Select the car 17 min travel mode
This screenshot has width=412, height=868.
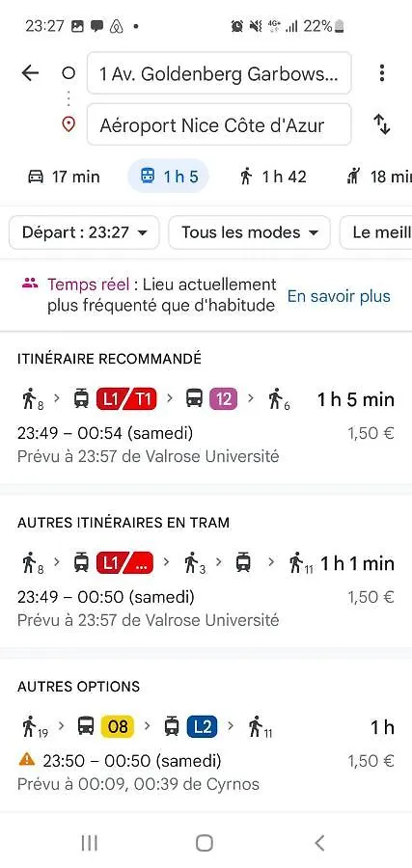(x=64, y=177)
